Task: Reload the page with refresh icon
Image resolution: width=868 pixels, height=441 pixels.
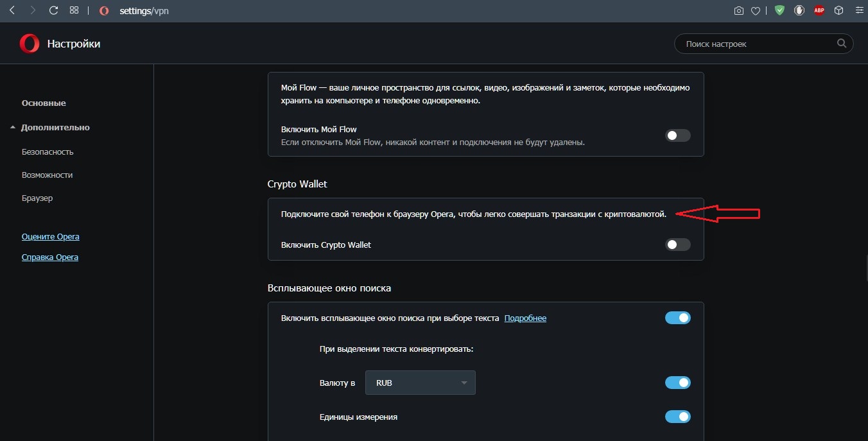Action: point(53,10)
